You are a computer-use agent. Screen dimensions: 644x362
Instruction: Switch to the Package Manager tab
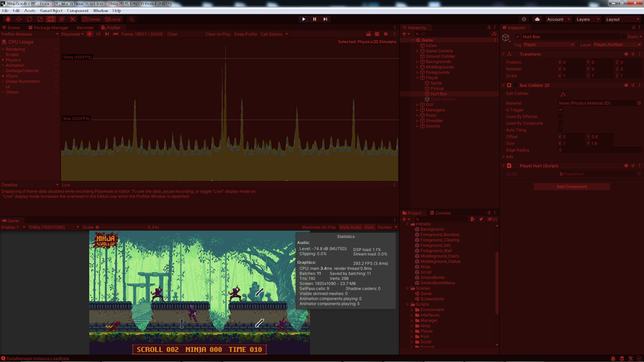(48, 27)
